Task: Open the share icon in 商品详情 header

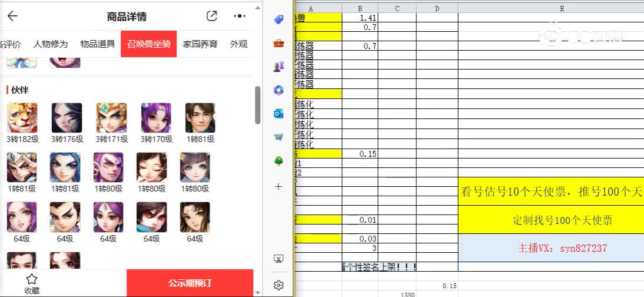Action: click(211, 16)
